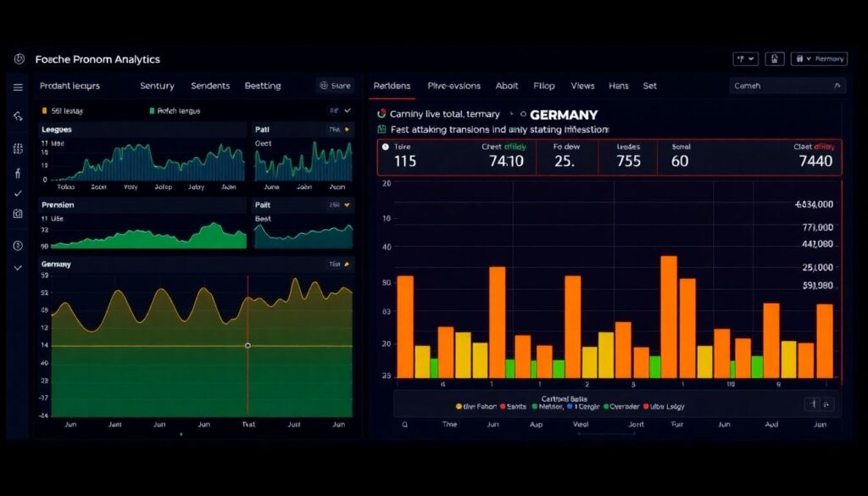The width and height of the screenshot is (868, 496).
Task: Expand the Rermany dropdown in the header
Action: pos(819,59)
